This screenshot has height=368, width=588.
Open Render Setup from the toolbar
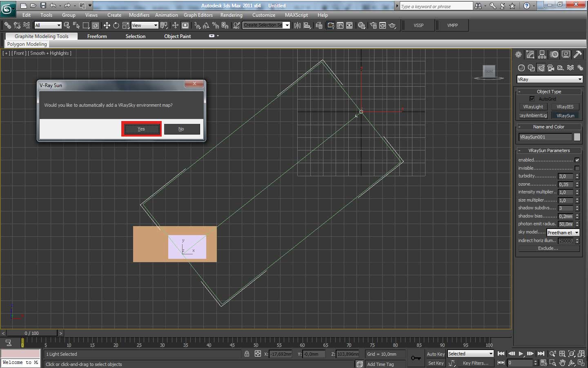coord(373,25)
